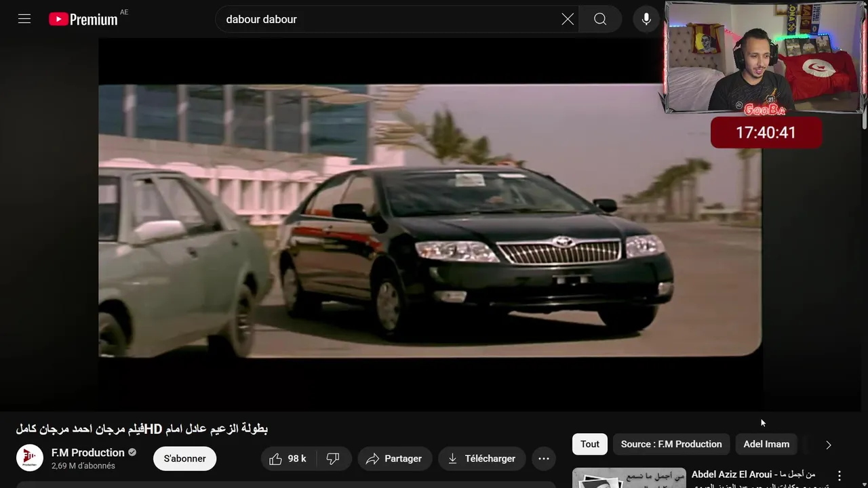Click the streamer webcam overlay
The image size is (868, 488).
click(764, 58)
